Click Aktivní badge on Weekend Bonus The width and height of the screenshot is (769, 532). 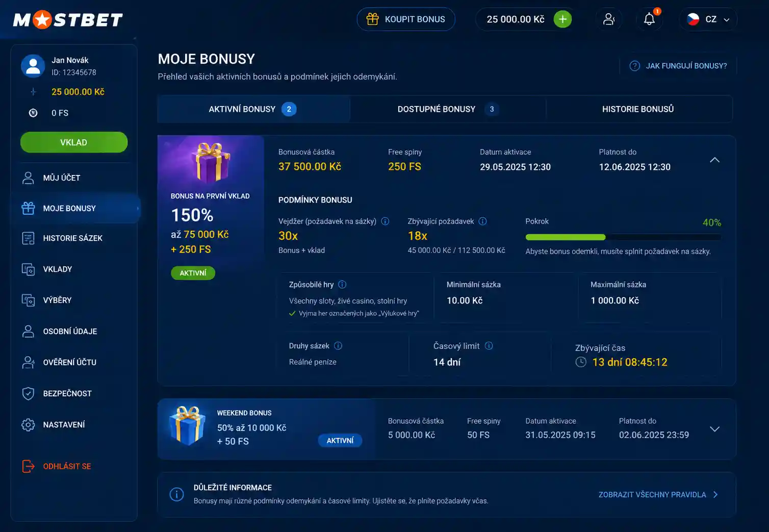pyautogui.click(x=340, y=440)
